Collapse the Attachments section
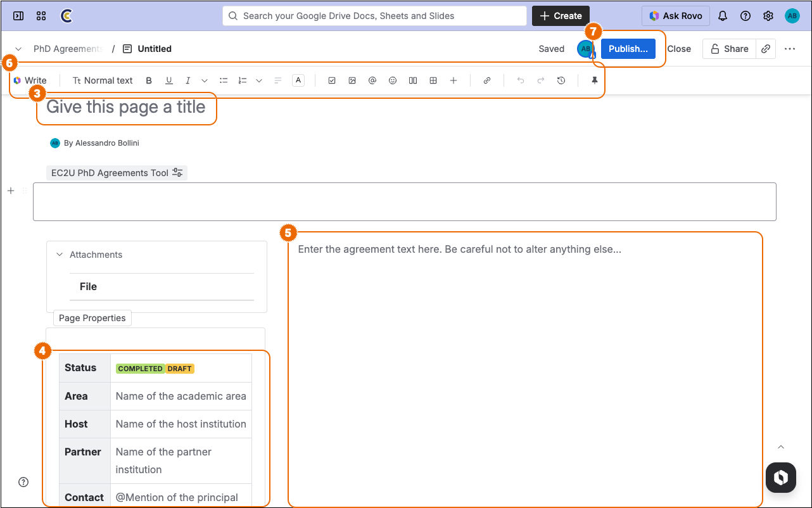Viewport: 812px width, 508px height. [60, 255]
